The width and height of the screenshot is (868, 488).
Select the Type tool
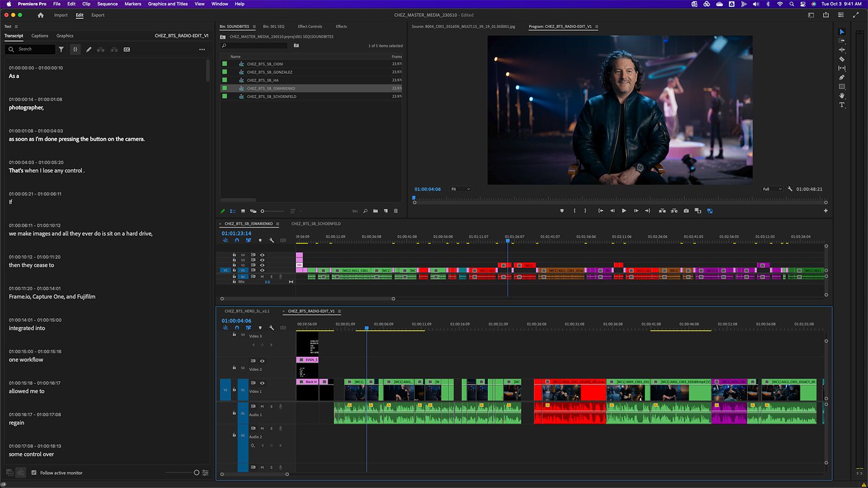841,105
